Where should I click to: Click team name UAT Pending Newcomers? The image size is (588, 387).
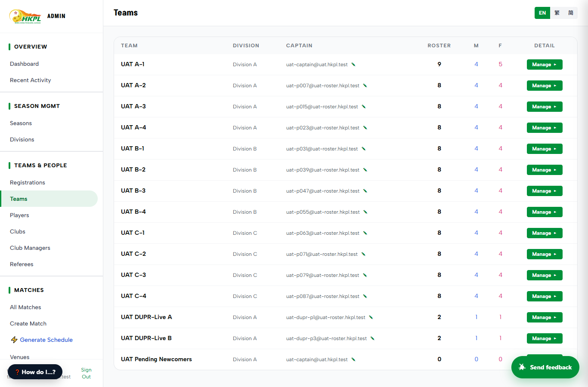click(x=156, y=359)
